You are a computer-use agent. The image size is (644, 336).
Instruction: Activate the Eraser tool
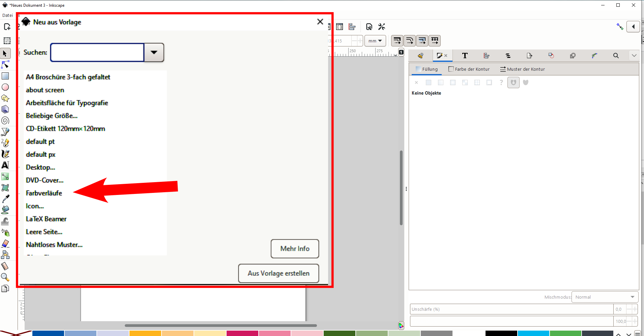tap(5, 244)
